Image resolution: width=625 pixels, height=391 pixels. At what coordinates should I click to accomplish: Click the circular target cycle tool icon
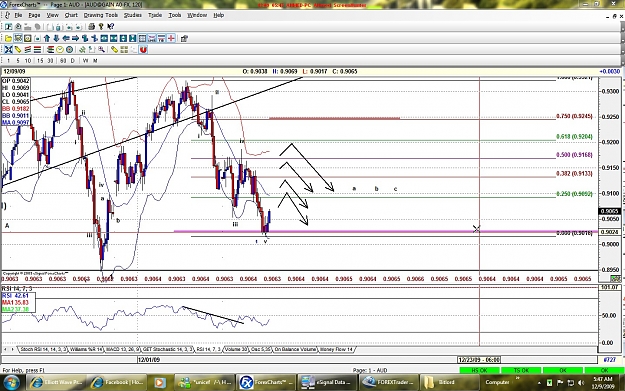pos(69,50)
